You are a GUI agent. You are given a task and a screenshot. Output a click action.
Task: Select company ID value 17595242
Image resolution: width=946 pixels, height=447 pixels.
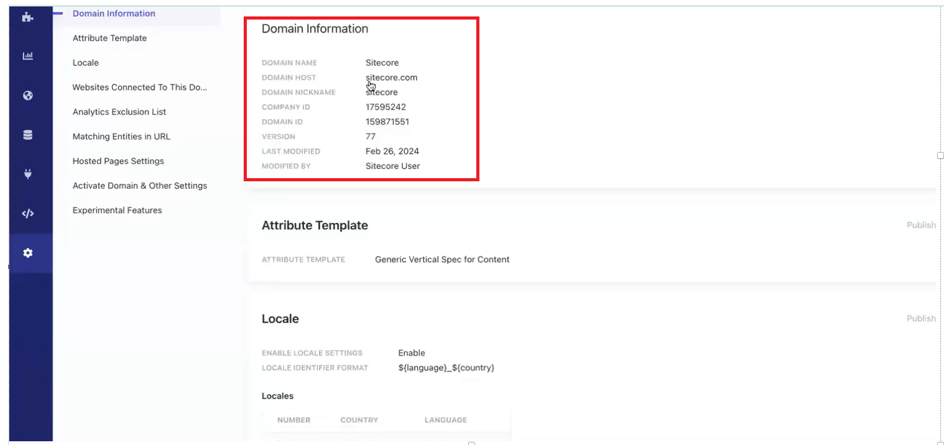pos(386,107)
